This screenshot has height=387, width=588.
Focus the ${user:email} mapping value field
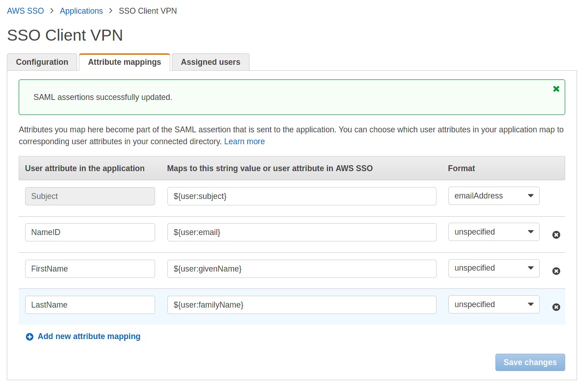302,232
